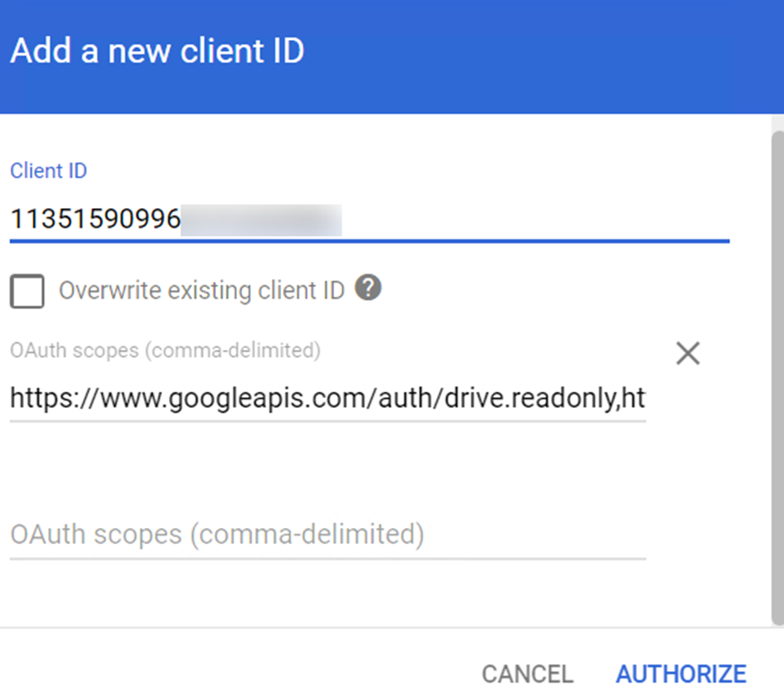The image size is (784, 698).
Task: Click the blue underline beneath Client ID
Action: click(369, 240)
